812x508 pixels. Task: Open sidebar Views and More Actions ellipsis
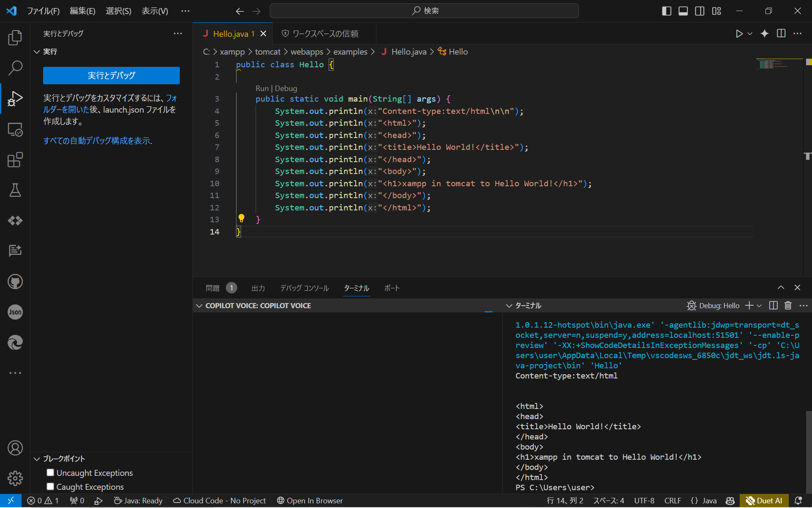178,33
